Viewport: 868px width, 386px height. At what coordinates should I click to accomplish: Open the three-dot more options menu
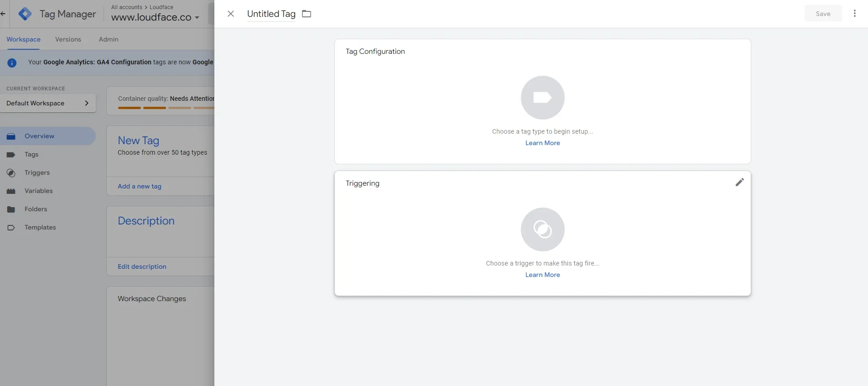pyautogui.click(x=855, y=14)
